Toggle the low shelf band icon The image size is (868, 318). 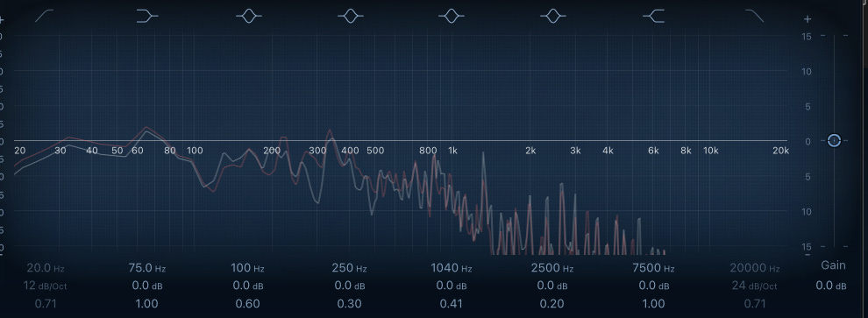click(x=147, y=16)
